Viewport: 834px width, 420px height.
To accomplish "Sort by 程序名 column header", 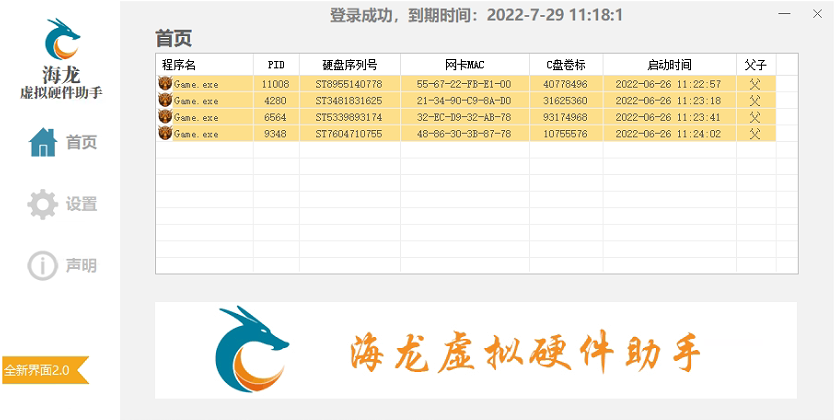I will [204, 65].
